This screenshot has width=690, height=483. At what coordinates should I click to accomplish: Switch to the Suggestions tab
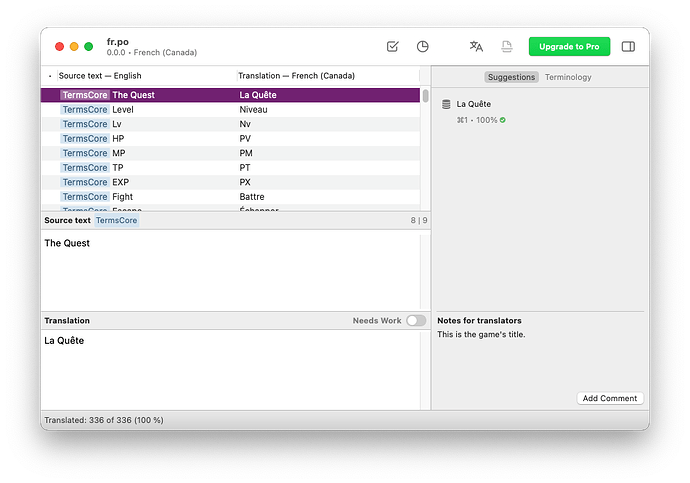[x=511, y=77]
